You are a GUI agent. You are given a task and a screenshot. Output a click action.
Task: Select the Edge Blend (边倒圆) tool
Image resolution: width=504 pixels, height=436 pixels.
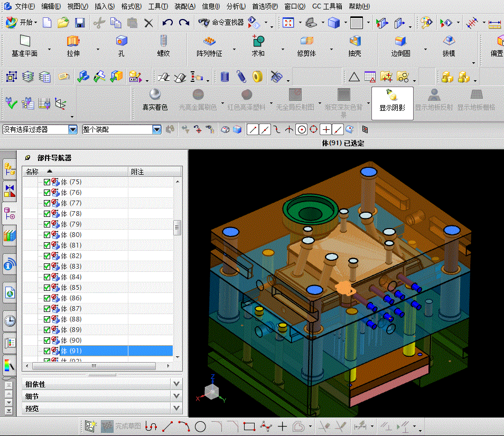(x=400, y=46)
